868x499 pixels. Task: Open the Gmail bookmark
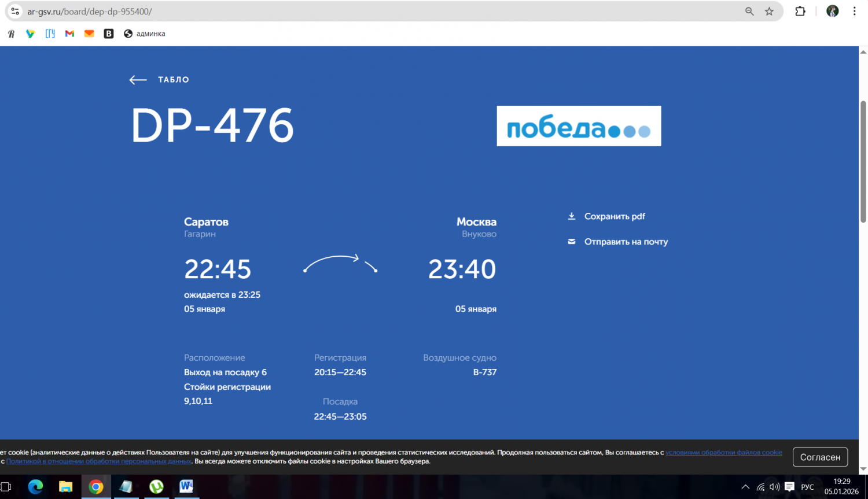coord(69,34)
